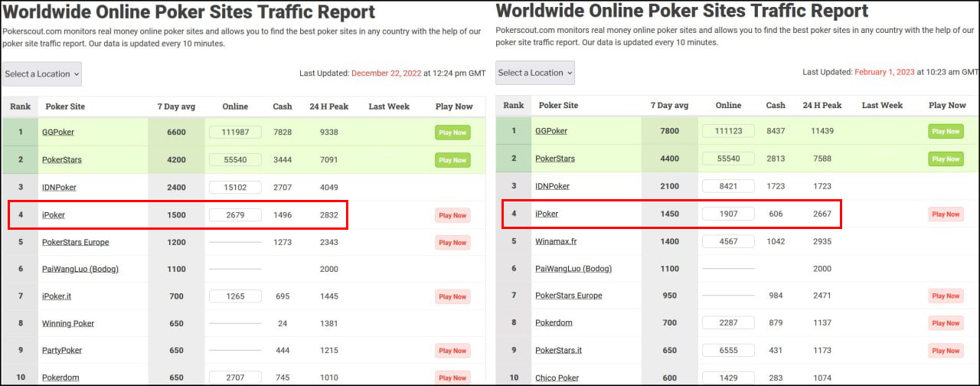980x386 pixels.
Task: Click online count field 111123
Action: pyautogui.click(x=728, y=131)
